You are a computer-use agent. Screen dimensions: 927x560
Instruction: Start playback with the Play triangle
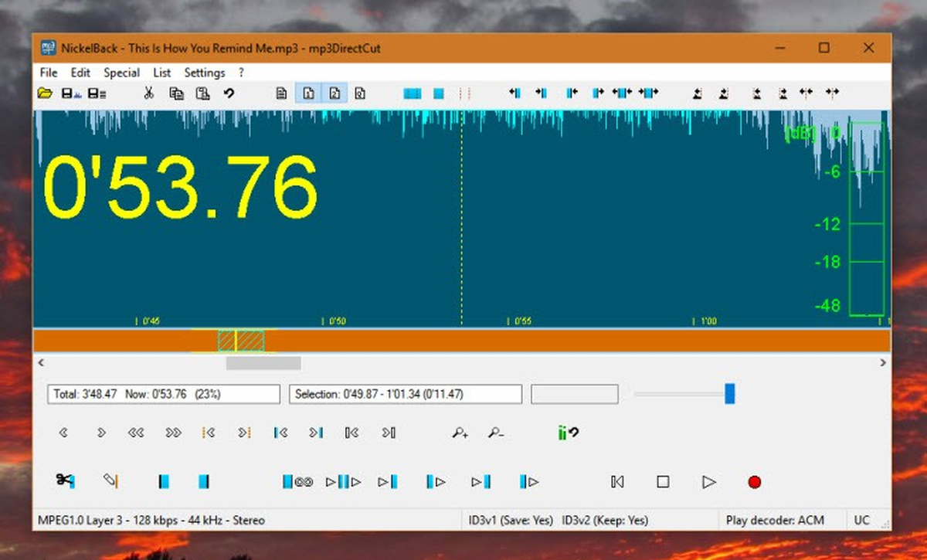[709, 481]
